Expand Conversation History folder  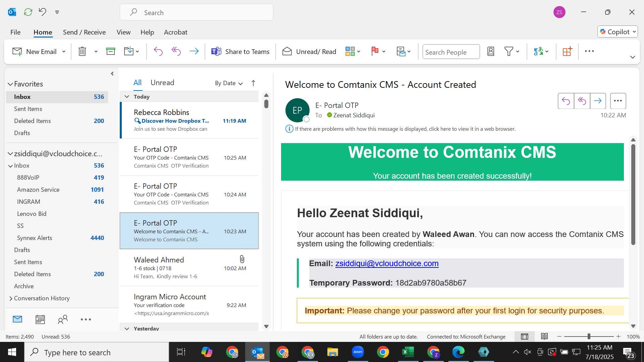[11, 298]
